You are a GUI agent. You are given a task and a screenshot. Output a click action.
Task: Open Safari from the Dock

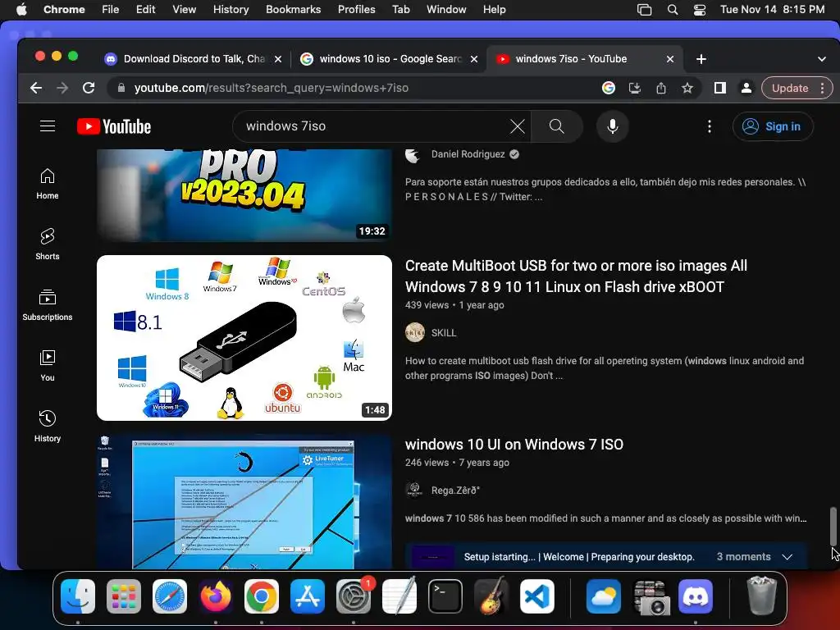(x=170, y=596)
